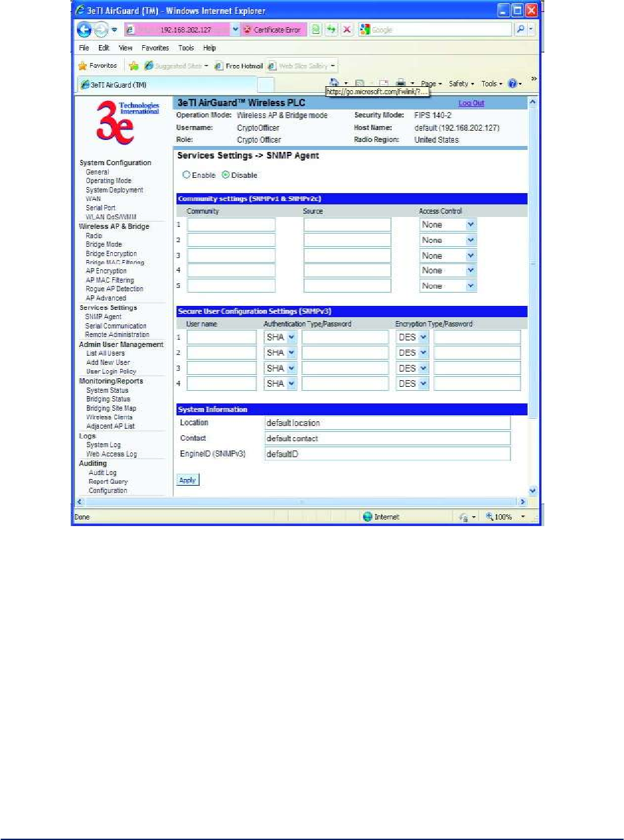Open the Tools menu in menu bar

tap(186, 48)
